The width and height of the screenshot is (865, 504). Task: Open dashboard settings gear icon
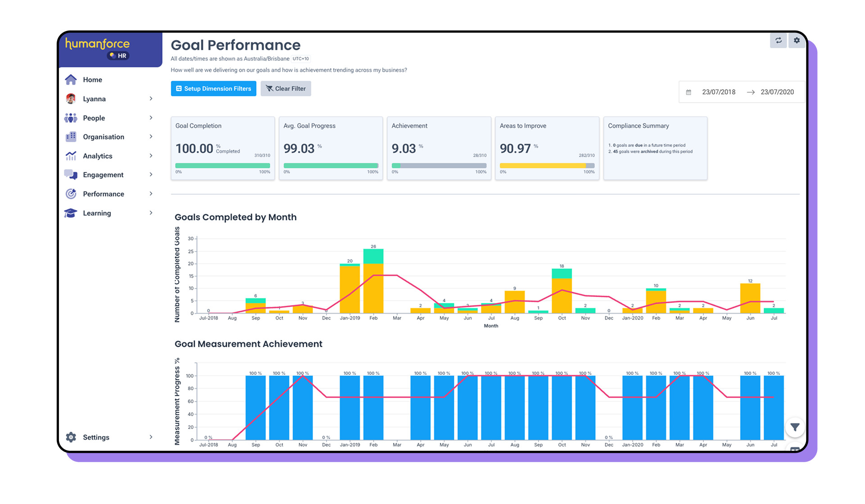coord(797,40)
